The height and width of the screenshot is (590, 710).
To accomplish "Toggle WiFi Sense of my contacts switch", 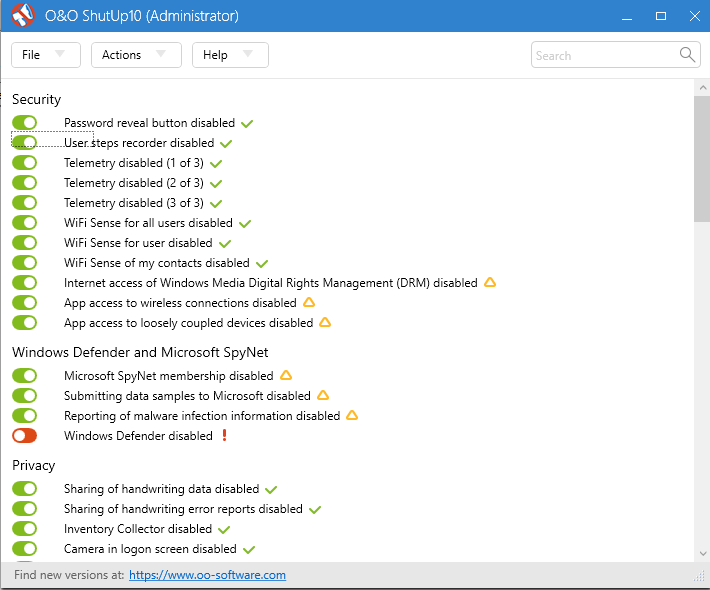I will (x=24, y=263).
